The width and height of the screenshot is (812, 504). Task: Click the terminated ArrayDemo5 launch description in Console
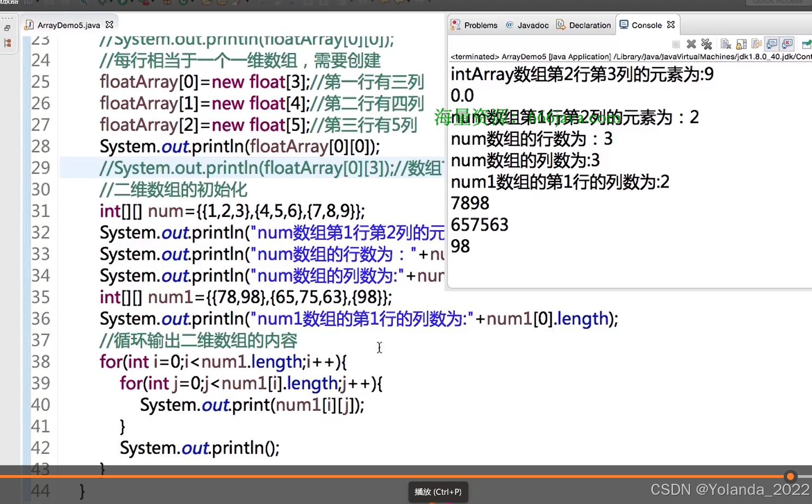[631, 57]
